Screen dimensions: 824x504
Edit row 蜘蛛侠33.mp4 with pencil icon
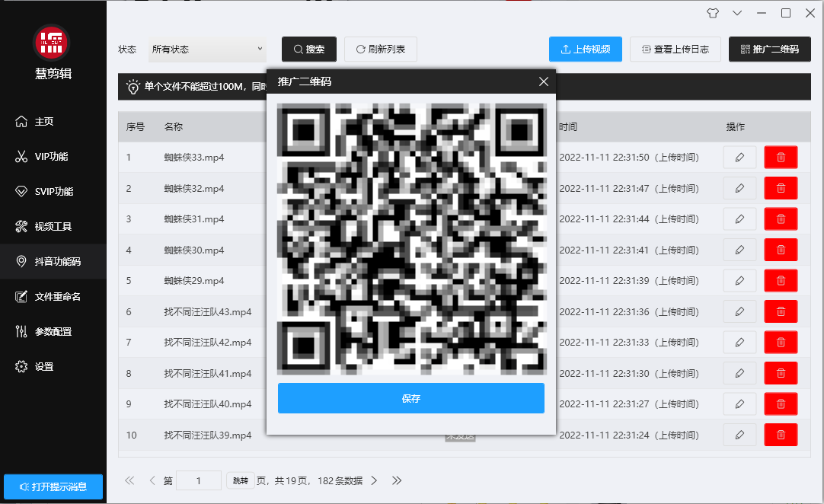click(x=739, y=157)
